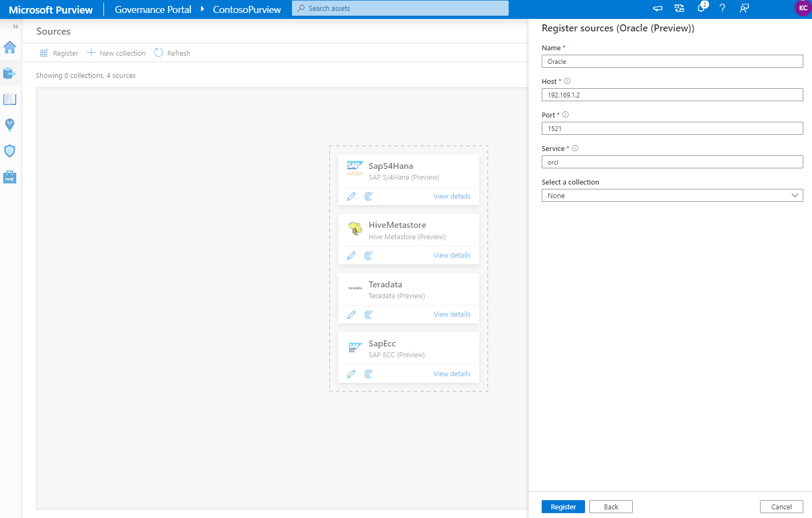Click the Governance Portal breadcrumb

[153, 10]
